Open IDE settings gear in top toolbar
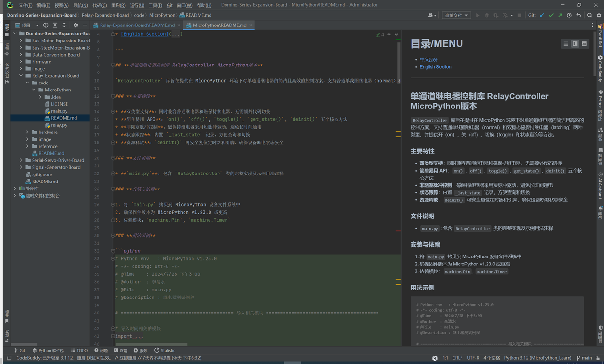 click(599, 15)
